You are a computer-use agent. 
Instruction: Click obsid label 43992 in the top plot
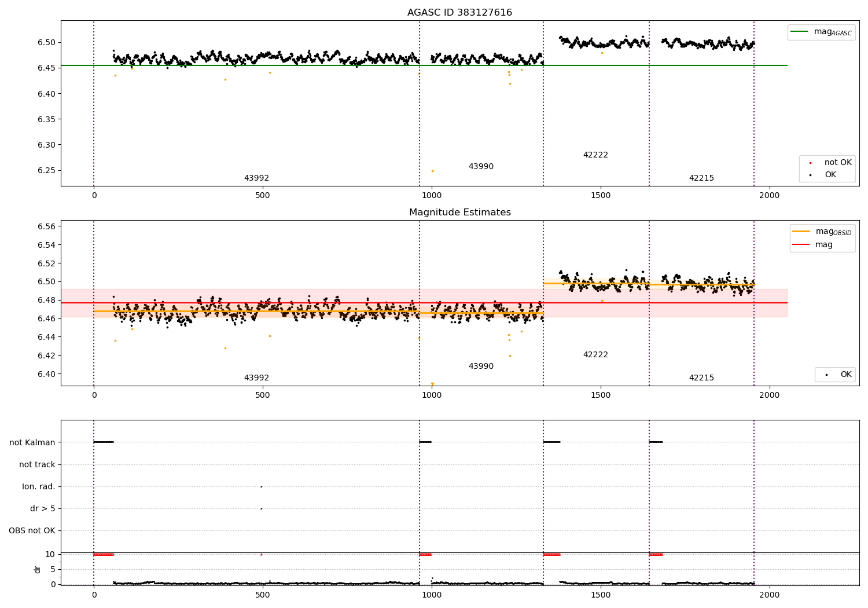[256, 178]
